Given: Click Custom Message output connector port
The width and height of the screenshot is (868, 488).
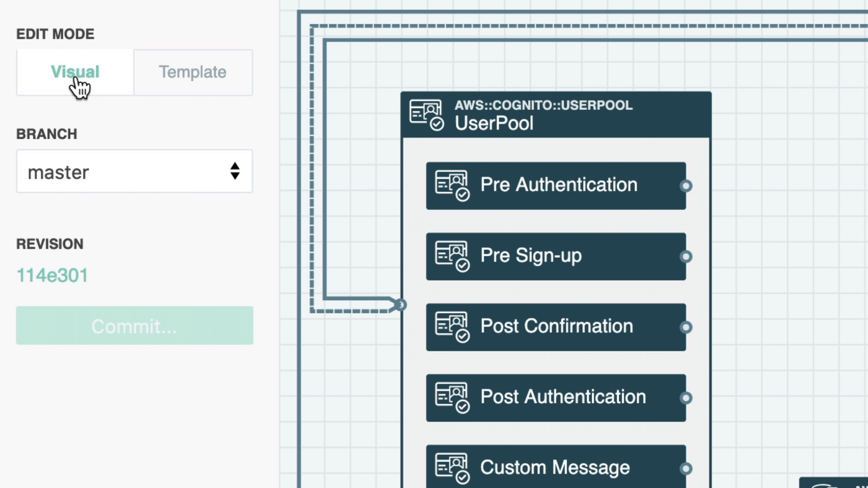Looking at the screenshot, I should pyautogui.click(x=686, y=468).
